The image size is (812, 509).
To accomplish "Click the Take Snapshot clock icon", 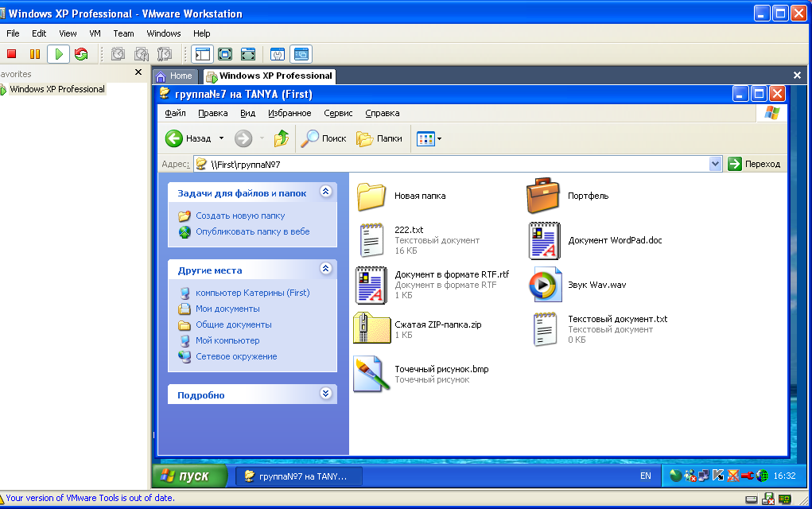I will (118, 54).
